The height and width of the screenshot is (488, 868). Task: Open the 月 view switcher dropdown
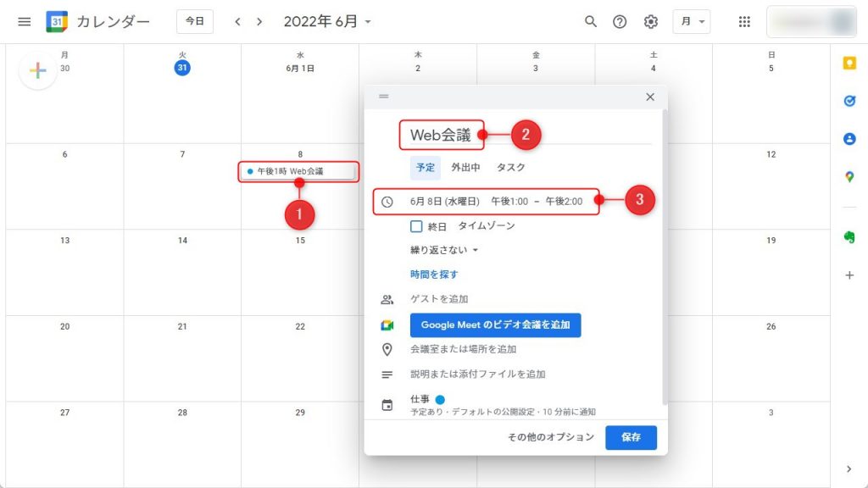(692, 21)
